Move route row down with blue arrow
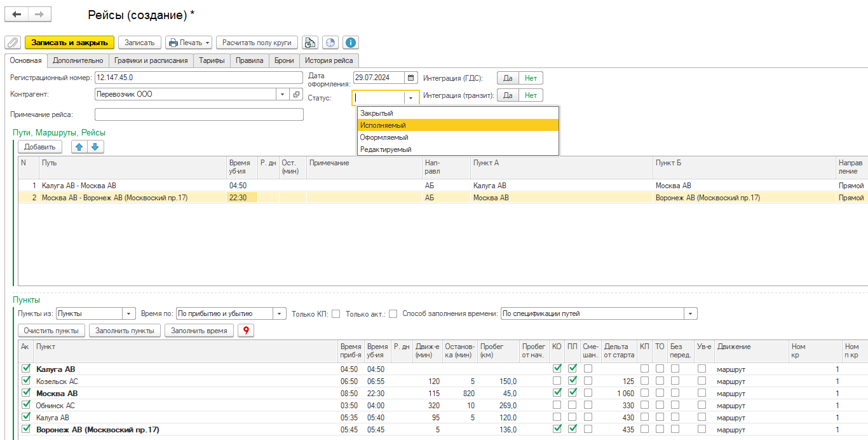 [x=95, y=147]
